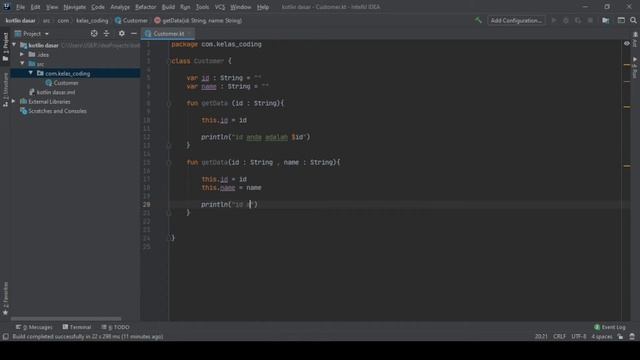The height and width of the screenshot is (360, 640).
Task: Select the Customer.kt editor tab
Action: [168, 33]
